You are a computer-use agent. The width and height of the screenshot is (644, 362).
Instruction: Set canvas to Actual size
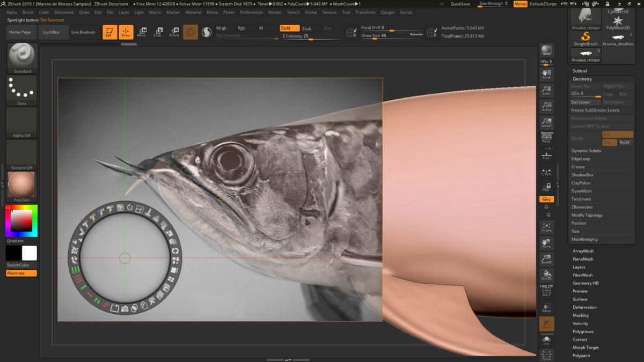tap(546, 106)
